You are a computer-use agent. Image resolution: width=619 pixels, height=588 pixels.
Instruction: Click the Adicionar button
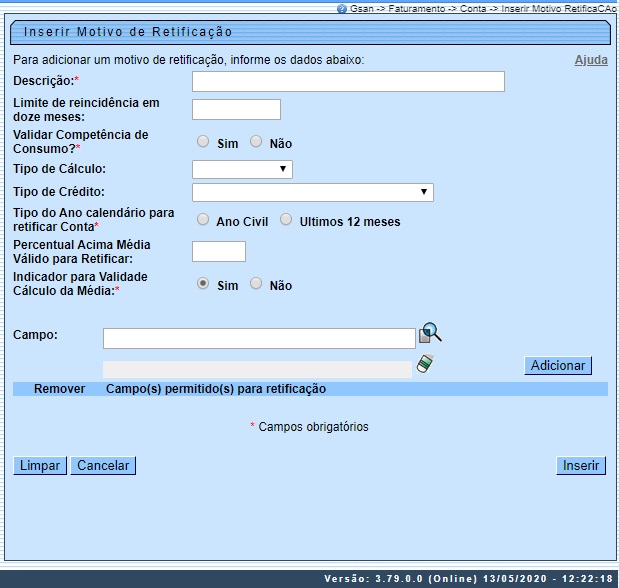click(x=558, y=366)
